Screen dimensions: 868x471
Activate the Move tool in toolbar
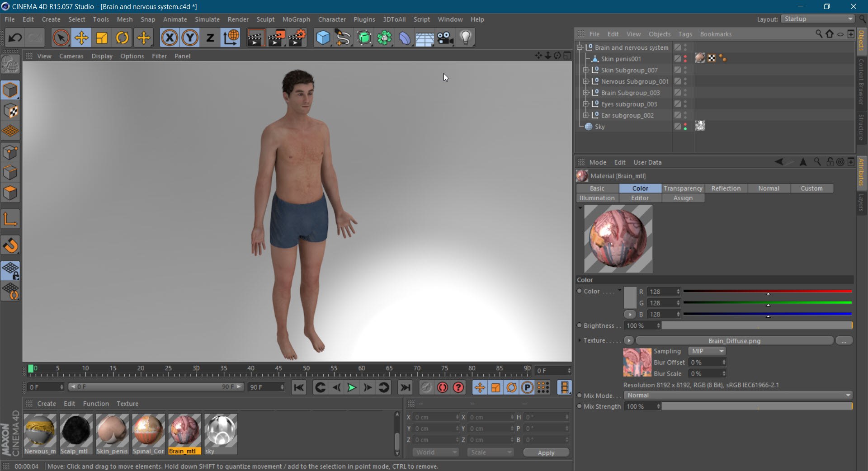tap(81, 38)
